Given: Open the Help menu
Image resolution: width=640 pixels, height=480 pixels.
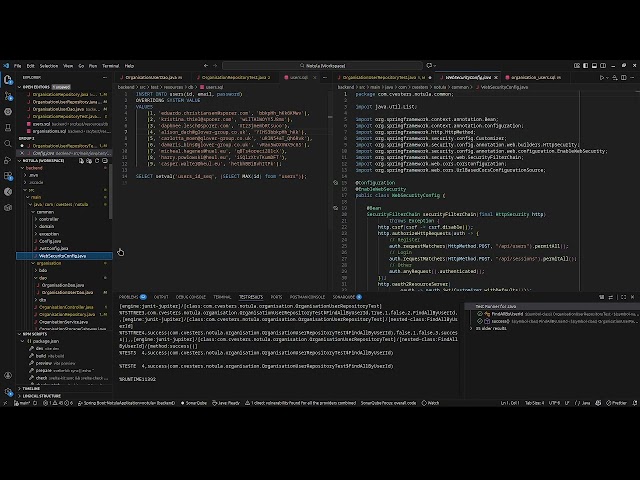Looking at the screenshot, I should point(129,66).
